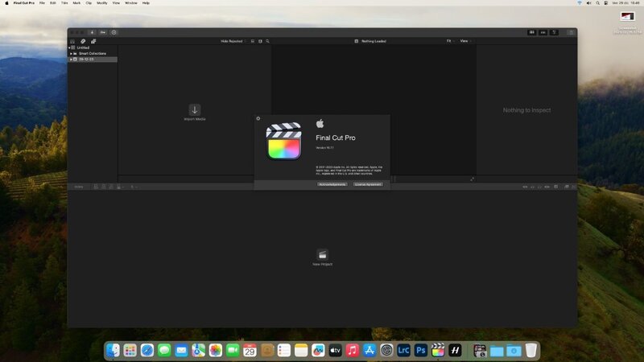Image resolution: width=644 pixels, height=362 pixels.
Task: Click the Index button in timeline
Action: click(x=78, y=187)
